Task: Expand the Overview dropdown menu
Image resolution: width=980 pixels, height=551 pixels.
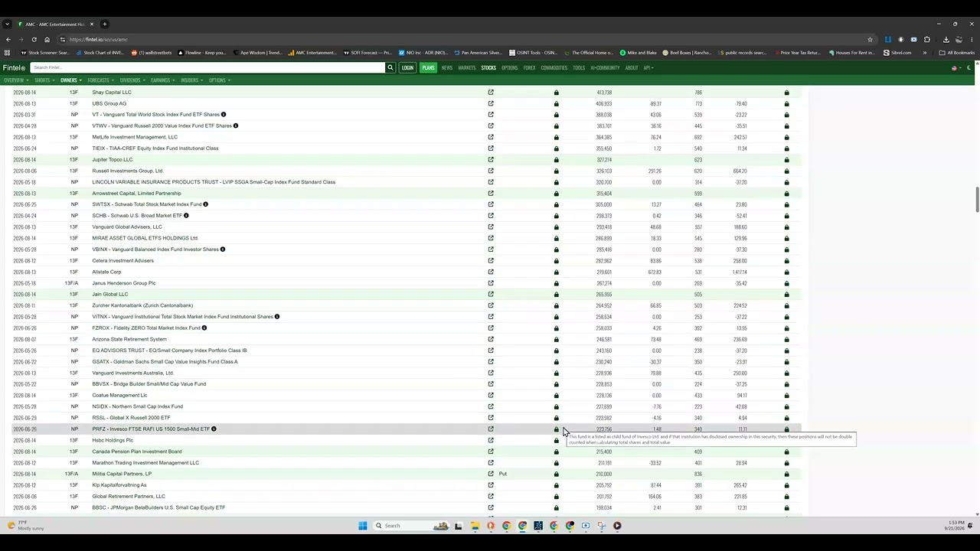Action: pos(16,80)
